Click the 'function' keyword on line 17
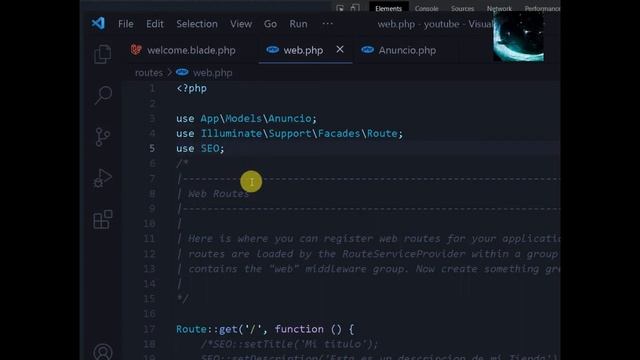 (x=299, y=329)
